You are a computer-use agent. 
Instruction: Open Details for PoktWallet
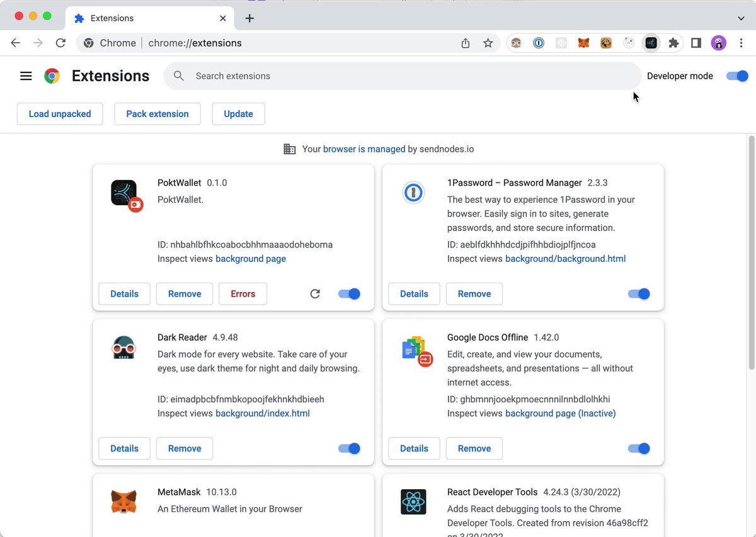click(124, 294)
